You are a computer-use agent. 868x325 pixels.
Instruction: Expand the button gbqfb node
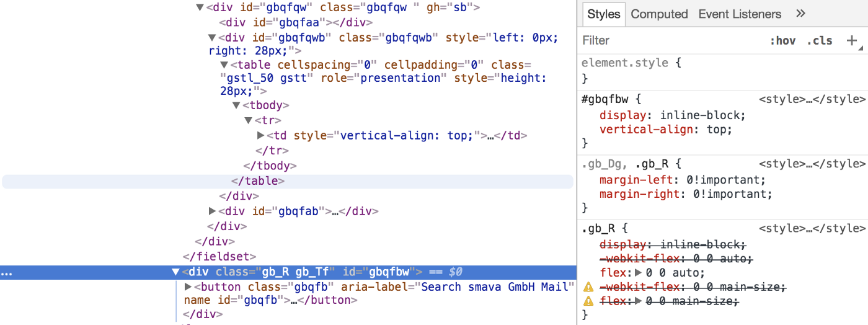click(188, 287)
